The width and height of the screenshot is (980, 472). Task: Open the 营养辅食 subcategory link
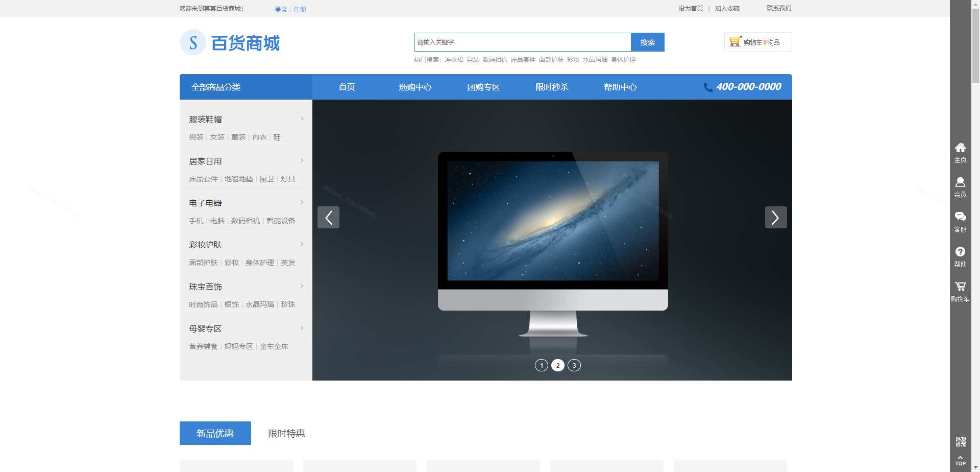coord(203,346)
